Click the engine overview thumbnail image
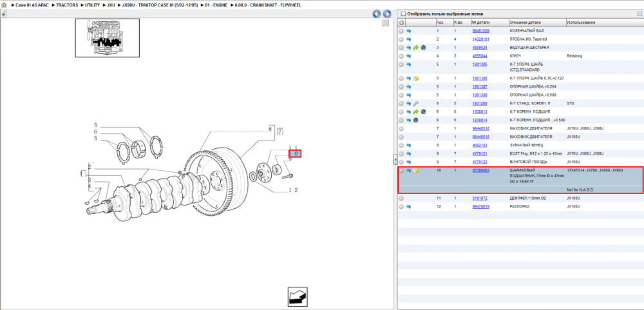The width and height of the screenshot is (644, 310). (107, 37)
